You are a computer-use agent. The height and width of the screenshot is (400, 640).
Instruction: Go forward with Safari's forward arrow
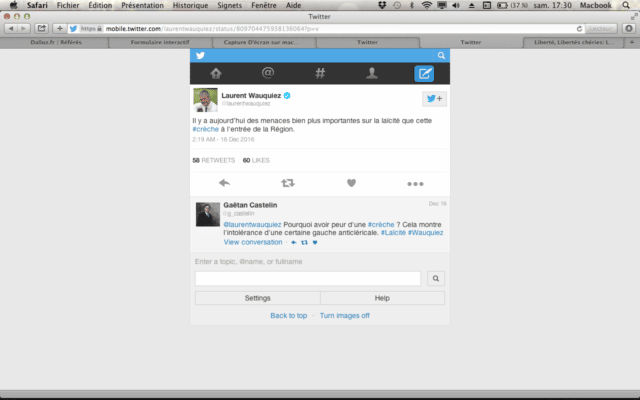tap(24, 29)
